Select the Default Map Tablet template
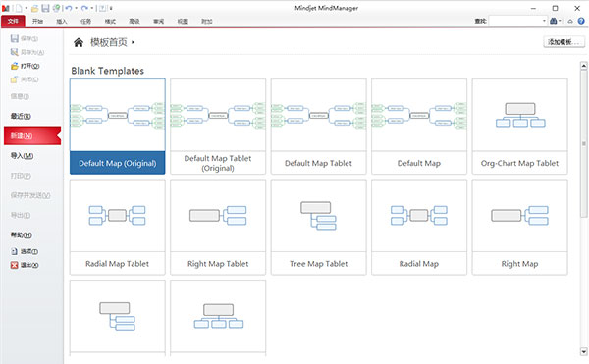The height and width of the screenshot is (364, 589). (318, 127)
